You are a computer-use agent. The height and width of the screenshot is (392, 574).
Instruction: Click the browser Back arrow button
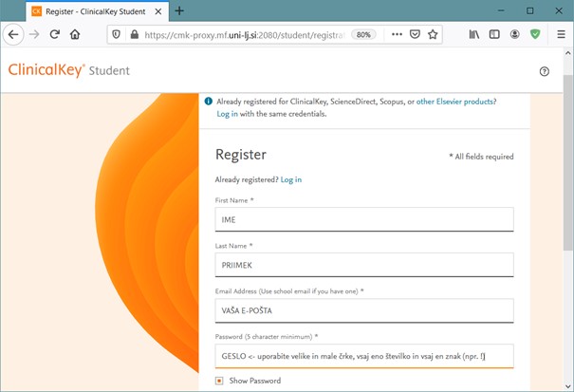point(13,34)
